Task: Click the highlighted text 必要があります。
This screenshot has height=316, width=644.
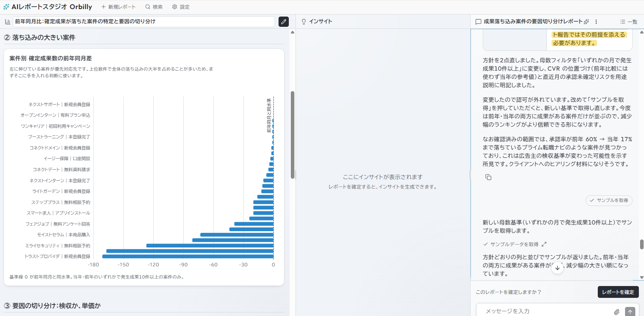Action: tap(575, 43)
